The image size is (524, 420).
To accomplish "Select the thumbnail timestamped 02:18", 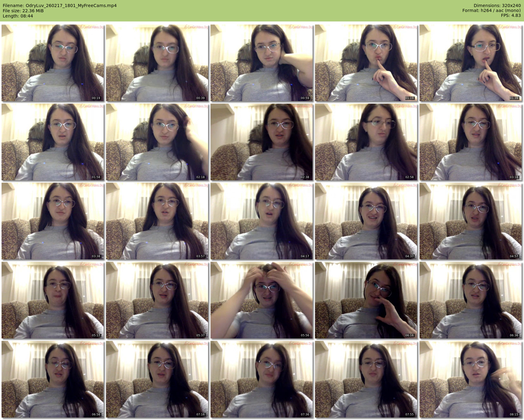I will pos(157,142).
